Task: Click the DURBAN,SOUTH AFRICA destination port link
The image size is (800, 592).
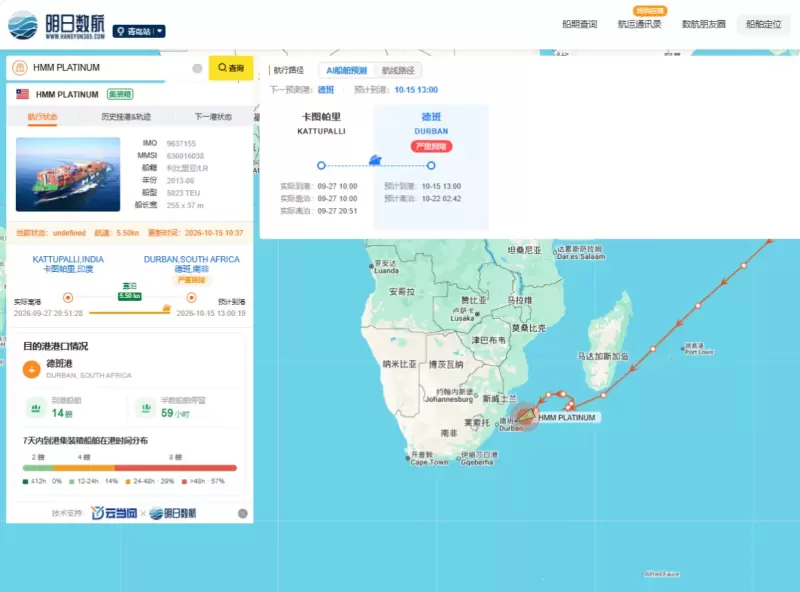Action: 191,259
